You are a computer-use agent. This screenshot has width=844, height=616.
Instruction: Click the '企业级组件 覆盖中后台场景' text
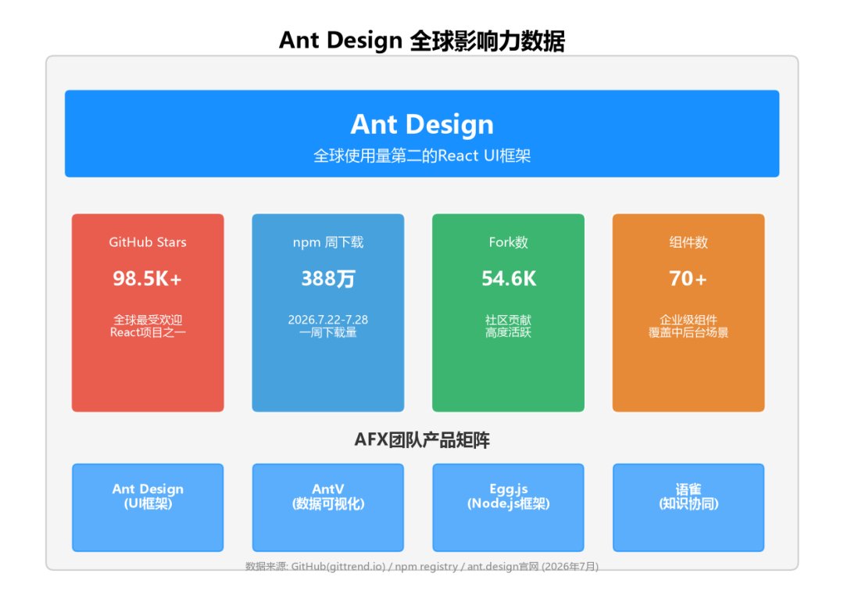point(688,326)
